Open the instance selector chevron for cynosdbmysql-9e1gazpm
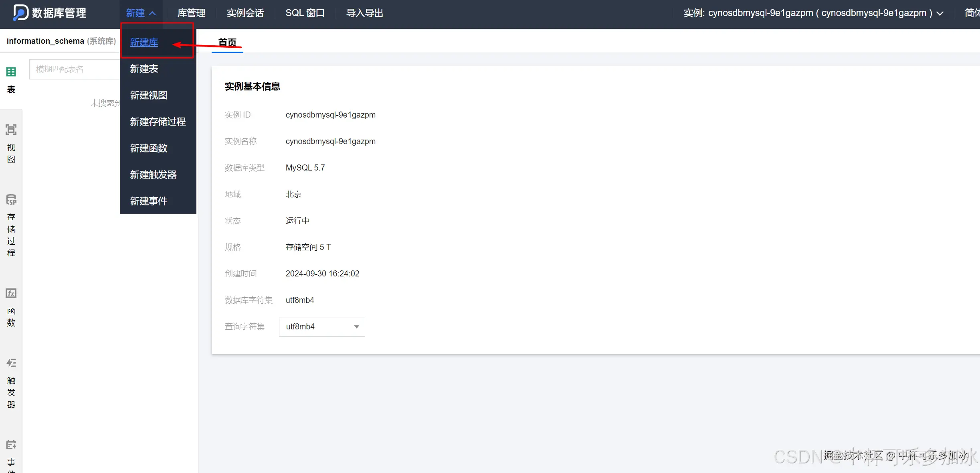This screenshot has height=473, width=980. (940, 13)
